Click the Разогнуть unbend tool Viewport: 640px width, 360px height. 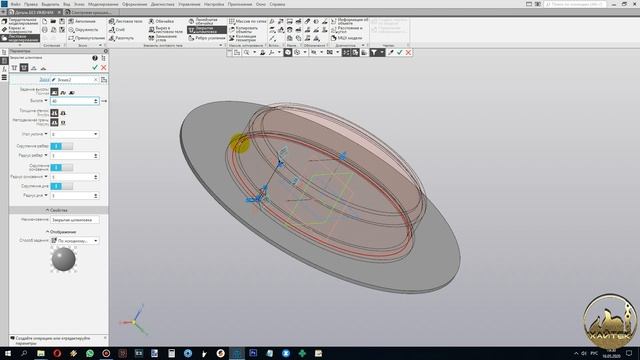[121, 38]
